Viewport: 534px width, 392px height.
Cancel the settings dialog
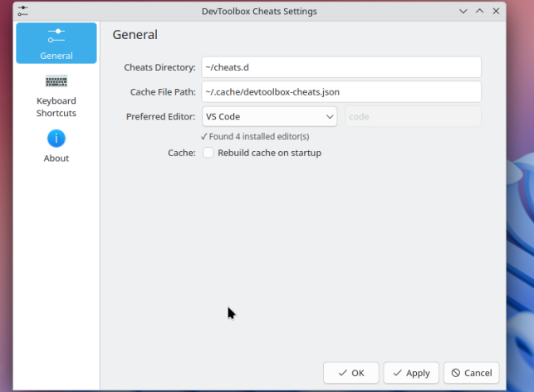[x=472, y=373]
